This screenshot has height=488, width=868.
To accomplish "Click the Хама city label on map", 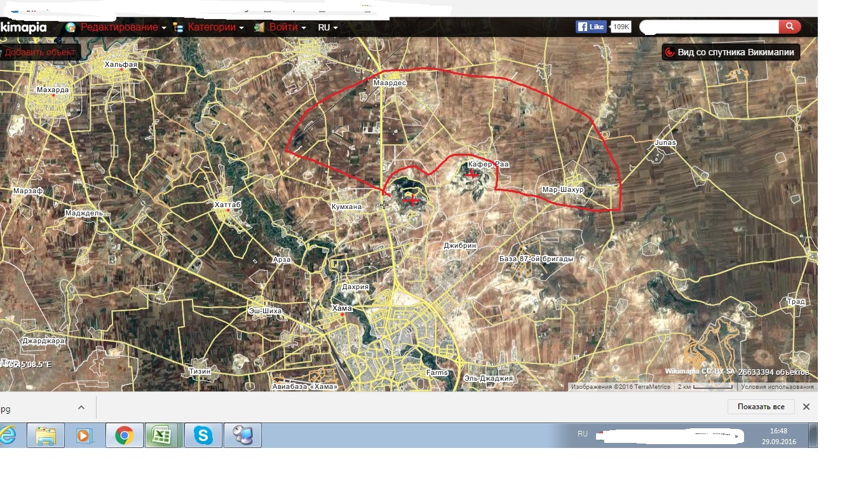I will tap(341, 308).
